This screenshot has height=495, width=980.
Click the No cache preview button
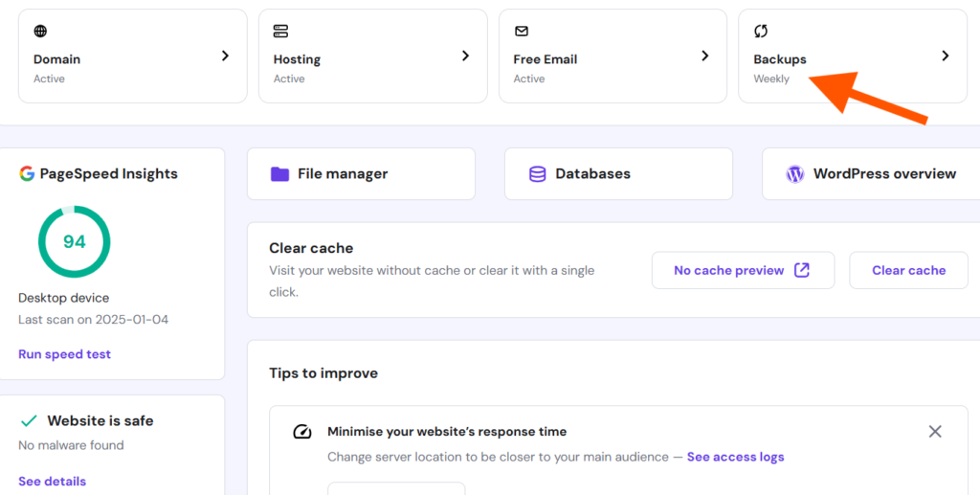pyautogui.click(x=743, y=270)
